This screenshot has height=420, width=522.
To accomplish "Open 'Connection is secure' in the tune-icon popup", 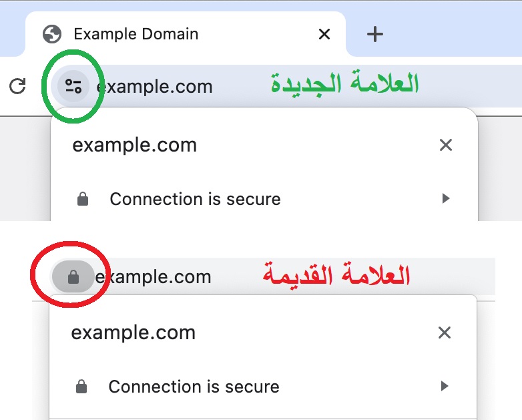I will pos(195,199).
